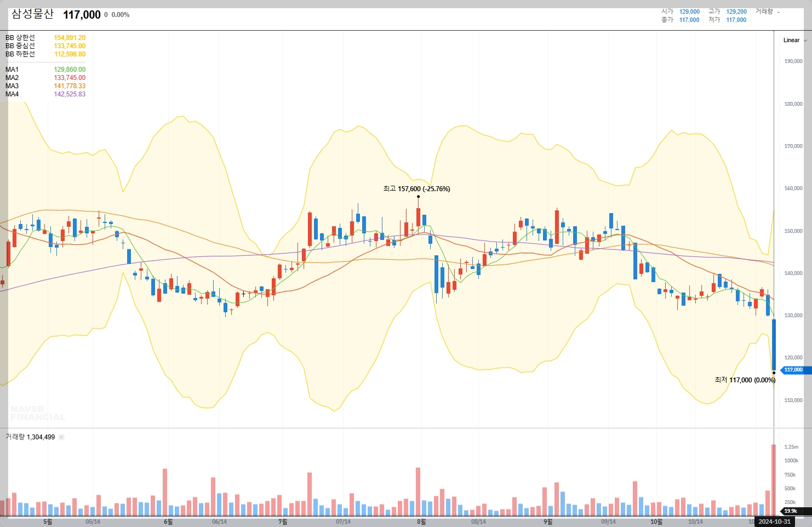Screen dimensions: 812x527
Task: Click the BB 하한선 value 112,598.80
Action: pos(70,54)
